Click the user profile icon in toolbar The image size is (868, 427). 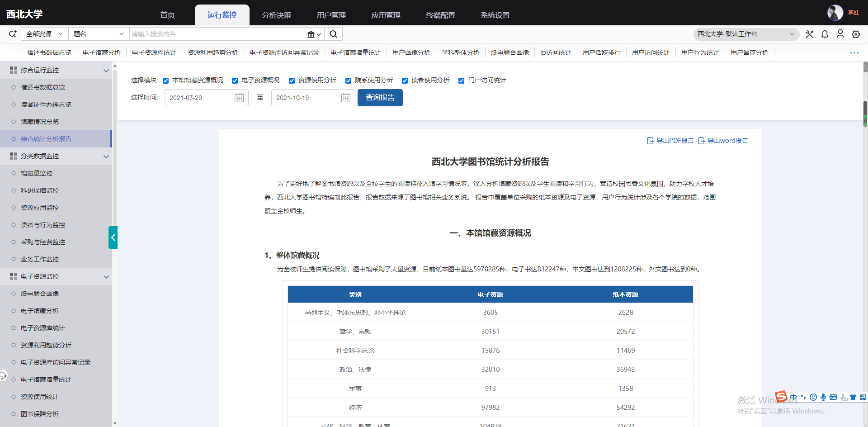click(840, 34)
